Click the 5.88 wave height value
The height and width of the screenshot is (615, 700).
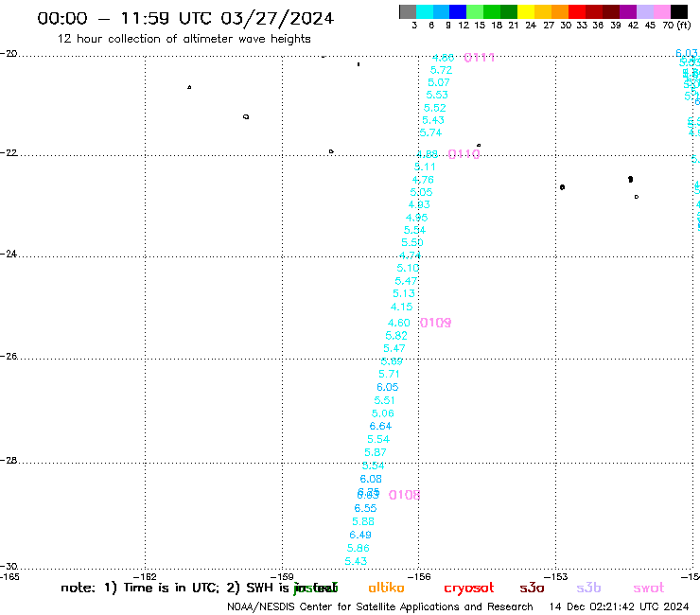[363, 521]
